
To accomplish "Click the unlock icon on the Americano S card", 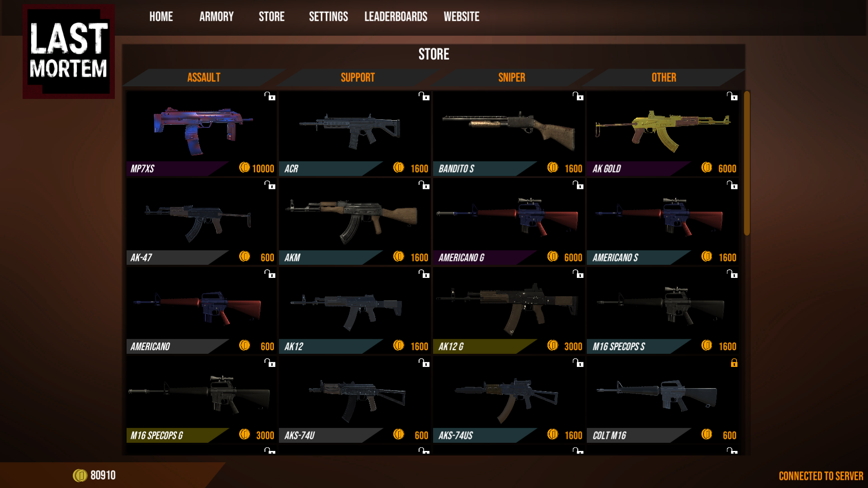I will pyautogui.click(x=732, y=185).
